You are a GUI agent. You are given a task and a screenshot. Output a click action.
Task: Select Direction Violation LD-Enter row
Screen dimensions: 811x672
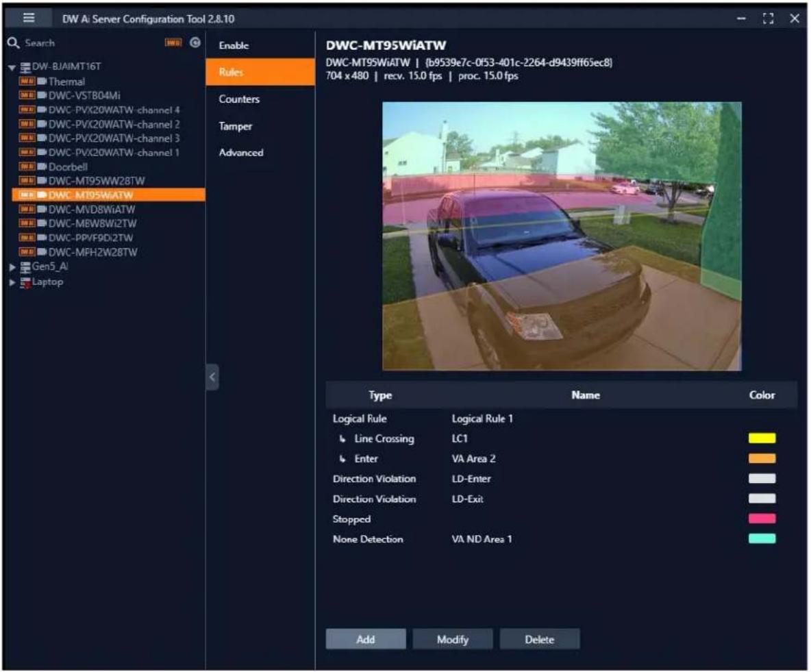click(561, 479)
